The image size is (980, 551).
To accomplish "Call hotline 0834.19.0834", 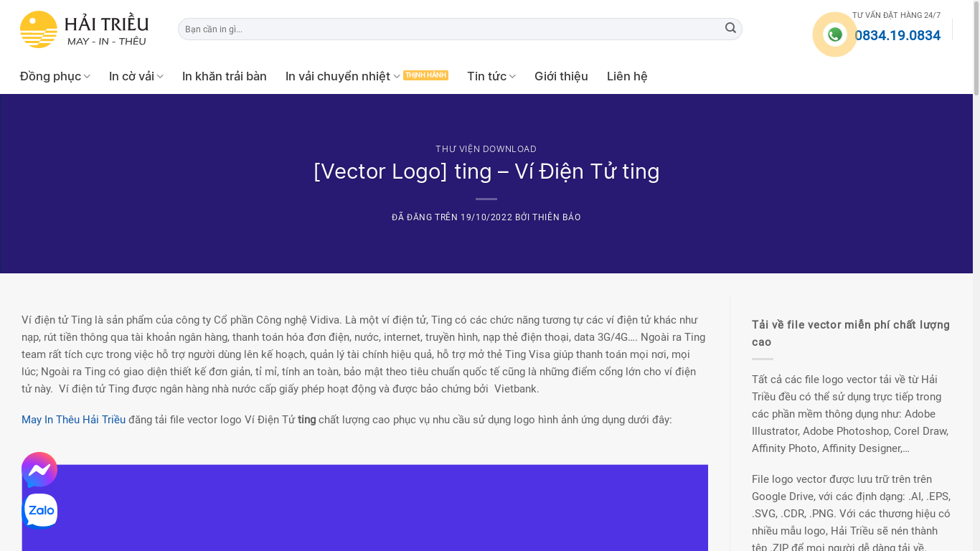I will pos(897,35).
